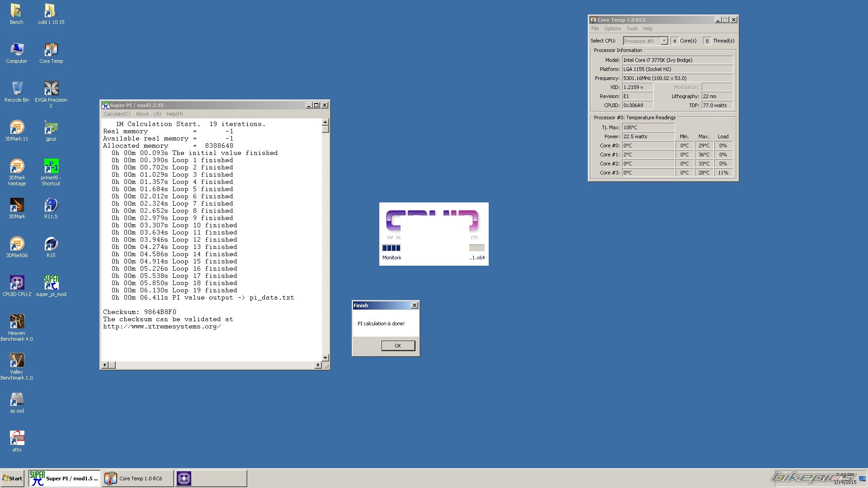868x488 pixels.
Task: Launch CPUID CPU-Z desktop icon
Action: click(x=16, y=286)
